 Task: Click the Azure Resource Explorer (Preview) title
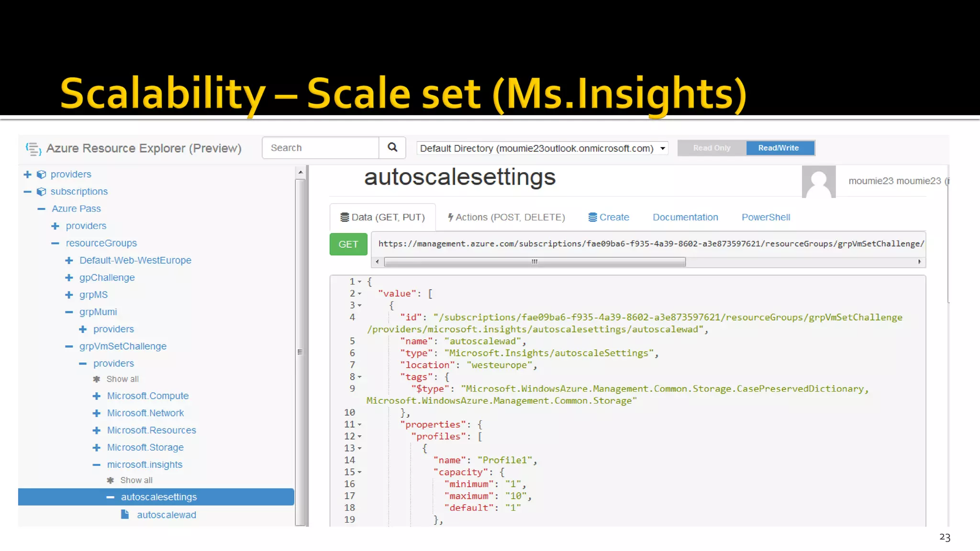coord(144,149)
